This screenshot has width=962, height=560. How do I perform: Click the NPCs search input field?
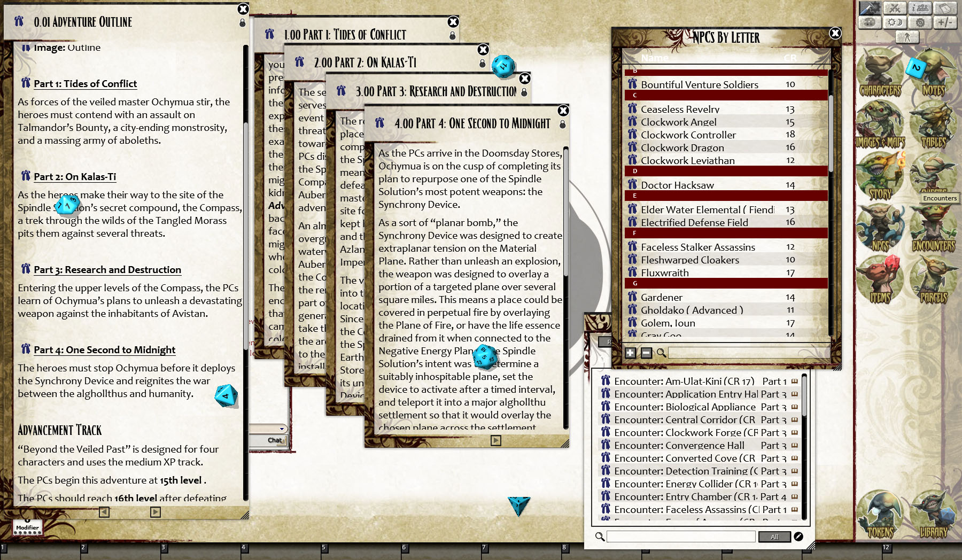(x=748, y=353)
